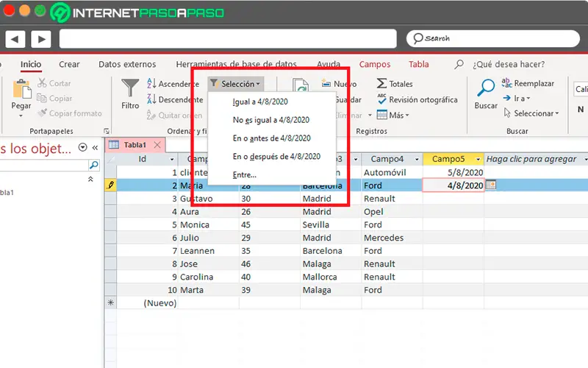Select the Cortar scissors option
This screenshot has height=368, width=588.
[x=54, y=83]
